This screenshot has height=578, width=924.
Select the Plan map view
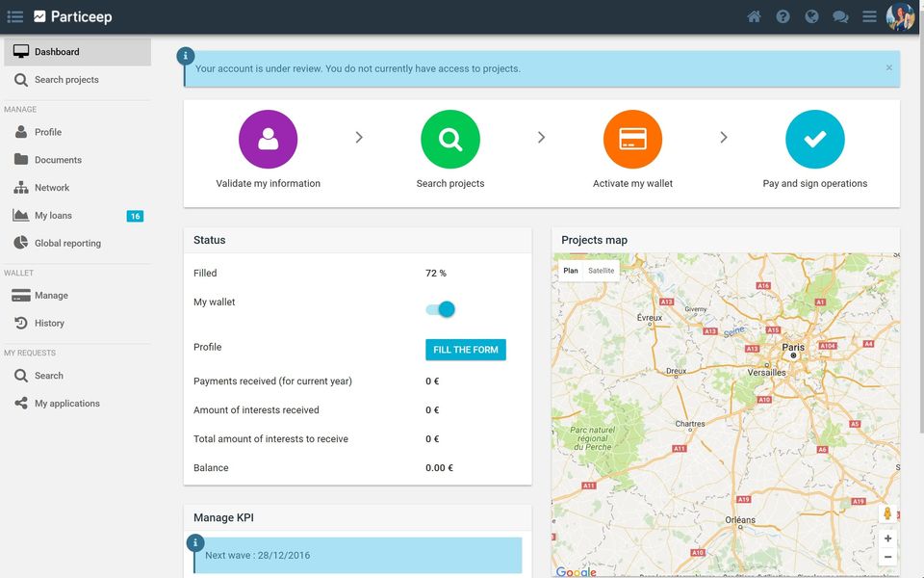click(x=571, y=271)
